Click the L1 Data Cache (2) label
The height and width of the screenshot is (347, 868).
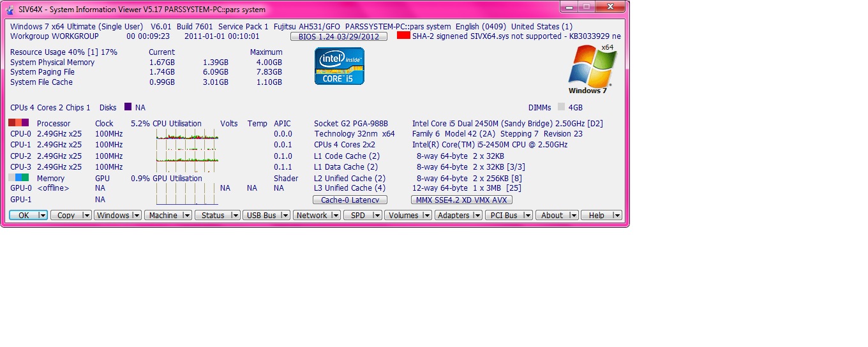click(x=346, y=167)
